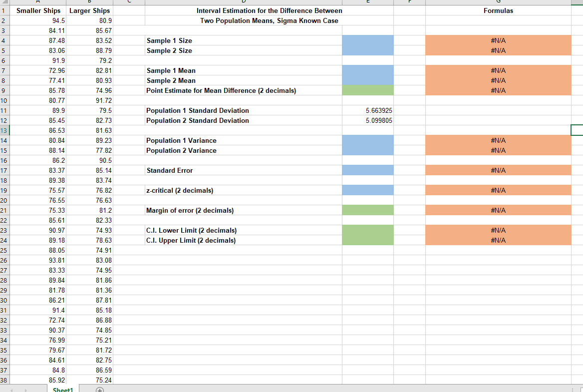The height and width of the screenshot is (392, 583).
Task: Click the 5.099805 standard deviation value
Action: point(378,120)
